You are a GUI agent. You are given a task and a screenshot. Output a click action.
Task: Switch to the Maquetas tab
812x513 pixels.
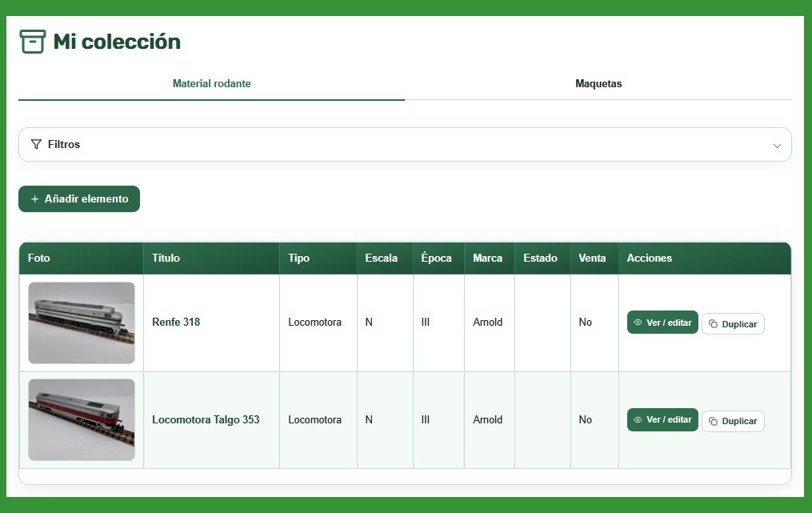pyautogui.click(x=598, y=83)
